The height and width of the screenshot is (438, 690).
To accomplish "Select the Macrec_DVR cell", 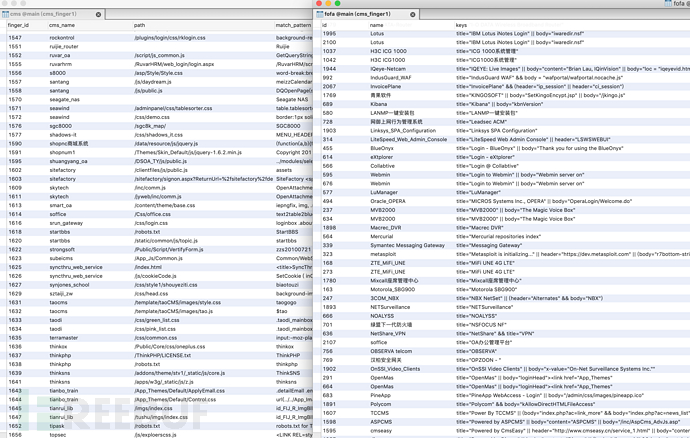I will (x=385, y=228).
